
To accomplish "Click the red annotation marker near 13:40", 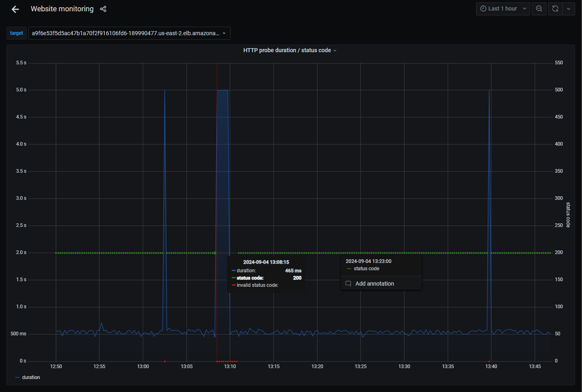I will [x=489, y=361].
